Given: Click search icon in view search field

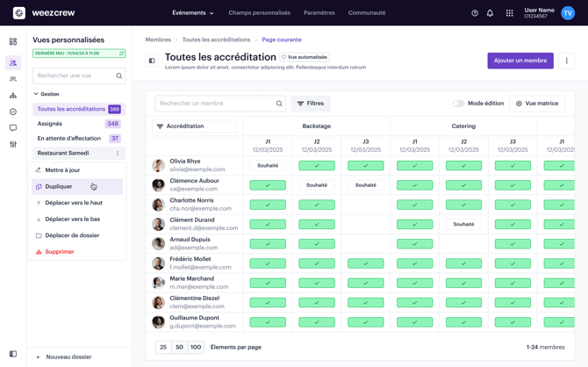Looking at the screenshot, I should [118, 76].
